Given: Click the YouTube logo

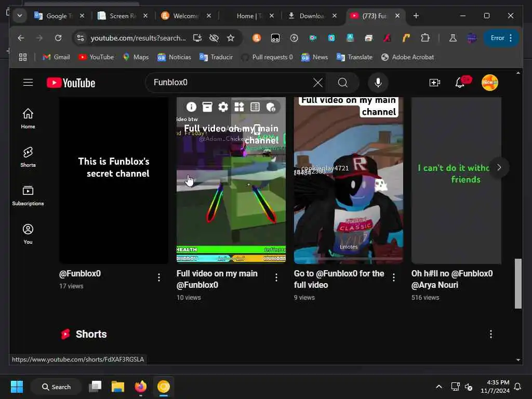Looking at the screenshot, I should coord(71,83).
